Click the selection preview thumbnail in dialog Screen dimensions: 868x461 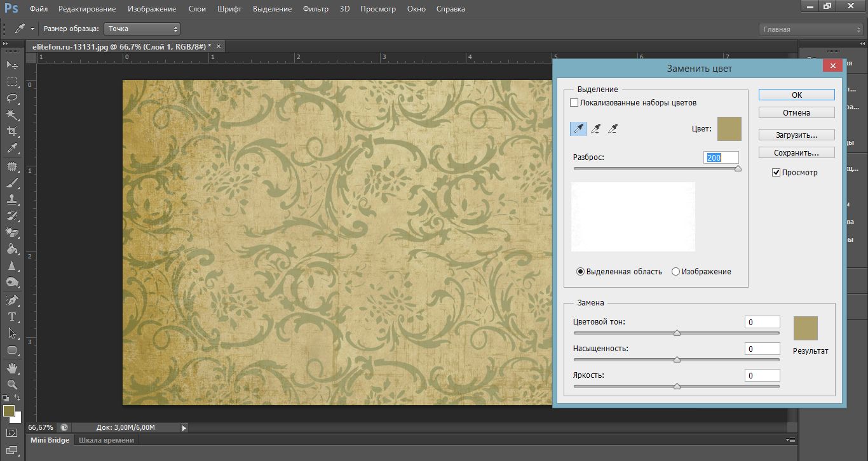tap(633, 217)
